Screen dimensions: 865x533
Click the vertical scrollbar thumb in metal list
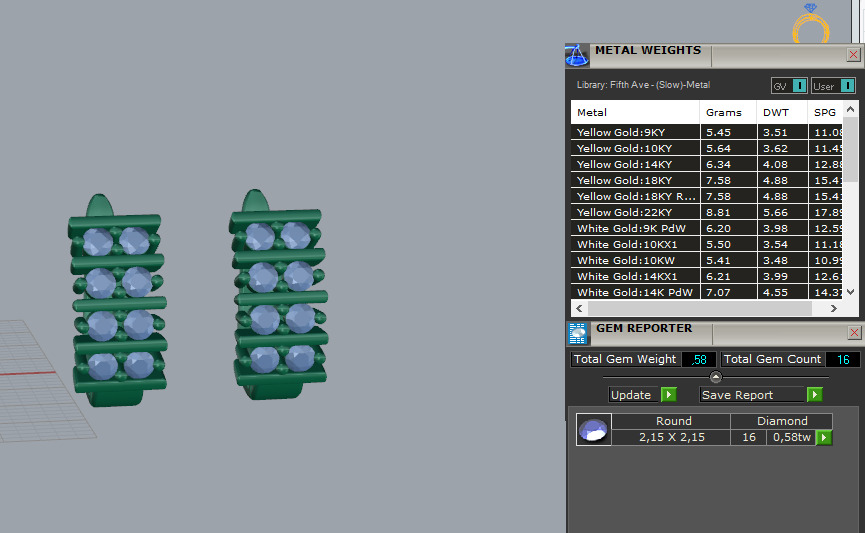[x=851, y=149]
